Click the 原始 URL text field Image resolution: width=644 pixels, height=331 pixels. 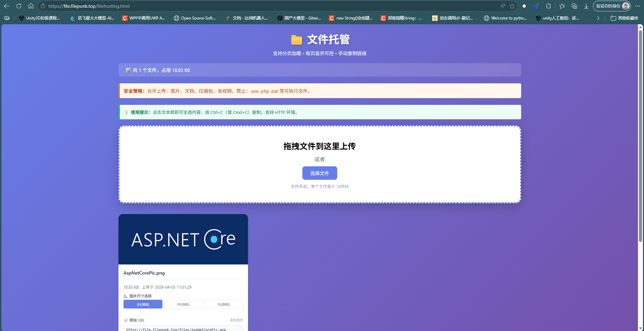pos(183,329)
